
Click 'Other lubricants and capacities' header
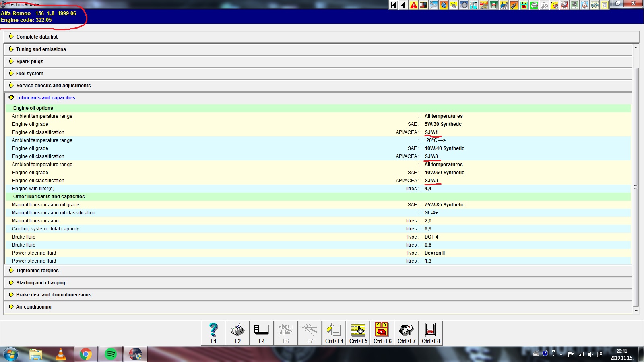click(x=49, y=197)
